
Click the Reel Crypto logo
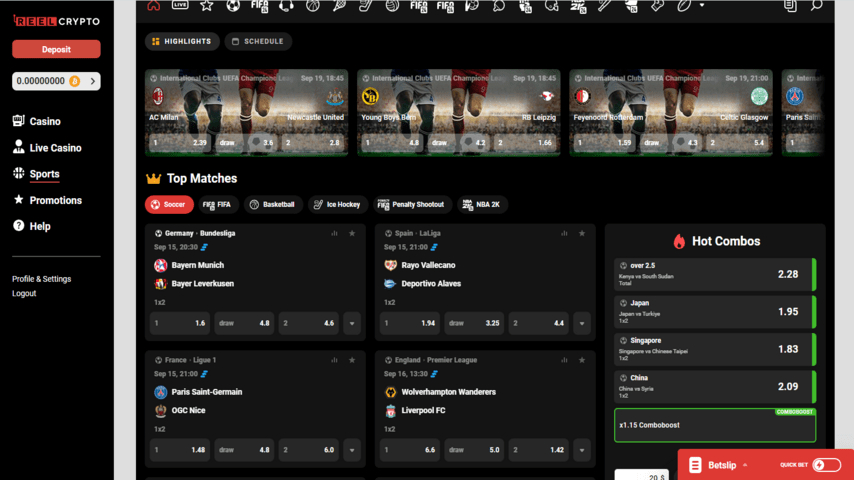pos(56,21)
